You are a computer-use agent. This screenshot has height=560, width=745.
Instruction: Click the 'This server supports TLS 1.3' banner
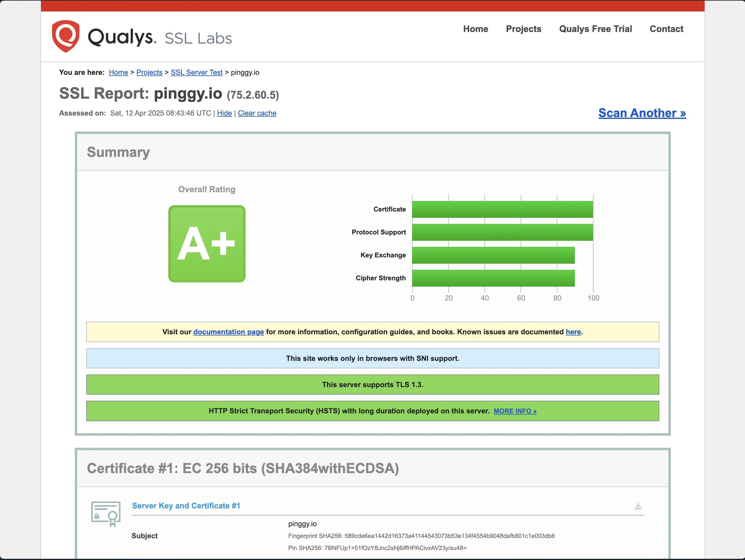[x=372, y=384]
